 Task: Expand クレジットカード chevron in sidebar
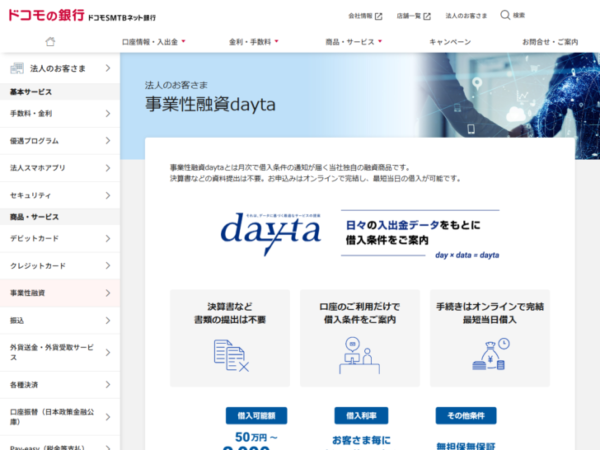point(108,266)
